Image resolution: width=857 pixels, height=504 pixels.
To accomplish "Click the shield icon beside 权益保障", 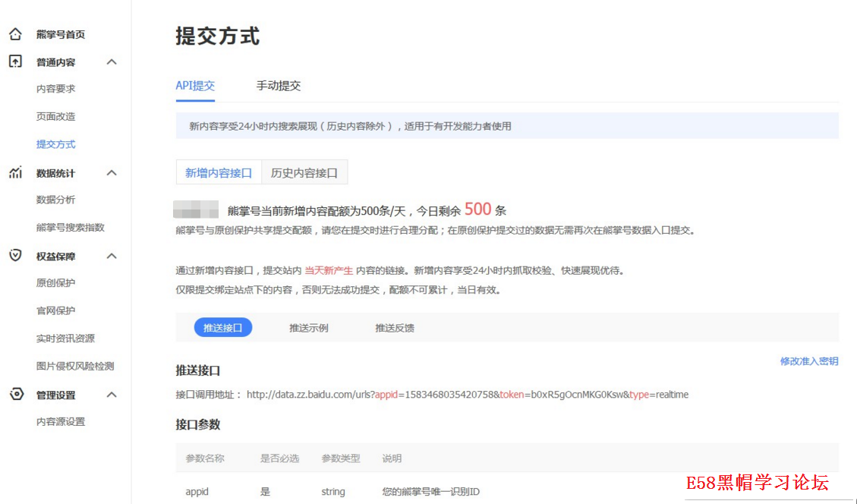I will click(x=15, y=256).
